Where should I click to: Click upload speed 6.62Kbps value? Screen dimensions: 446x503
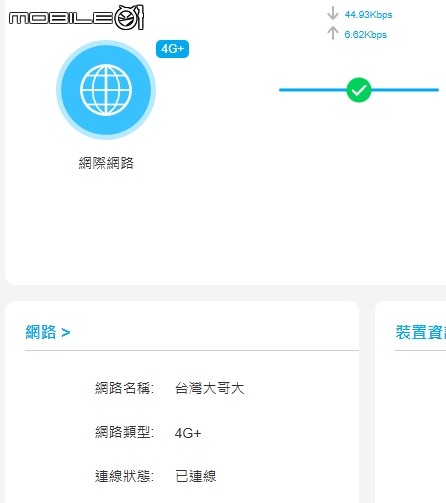[366, 35]
